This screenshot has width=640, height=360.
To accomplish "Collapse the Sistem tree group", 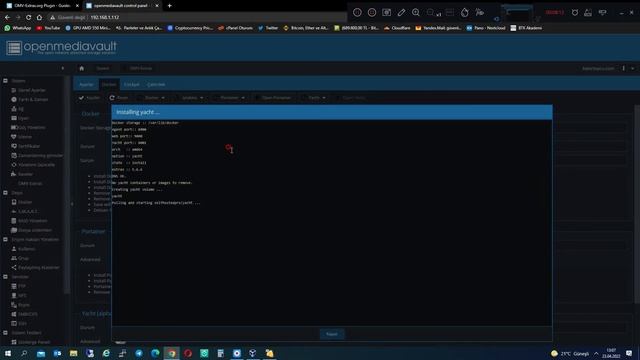I will point(5,81).
